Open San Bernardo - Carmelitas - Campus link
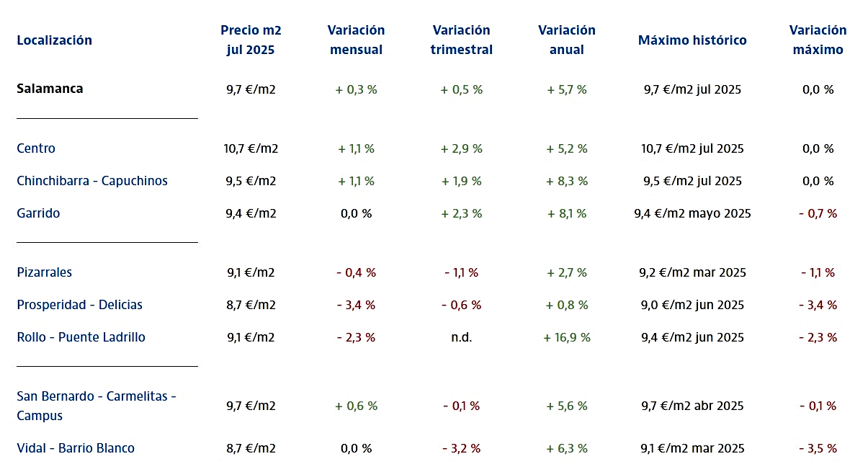Screen dimensions: 868x472 (97, 406)
